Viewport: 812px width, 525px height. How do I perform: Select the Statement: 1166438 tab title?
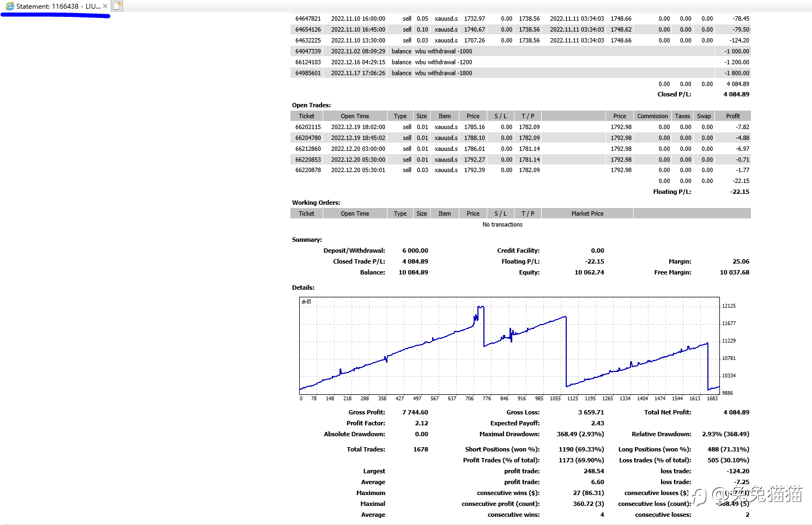tap(58, 6)
